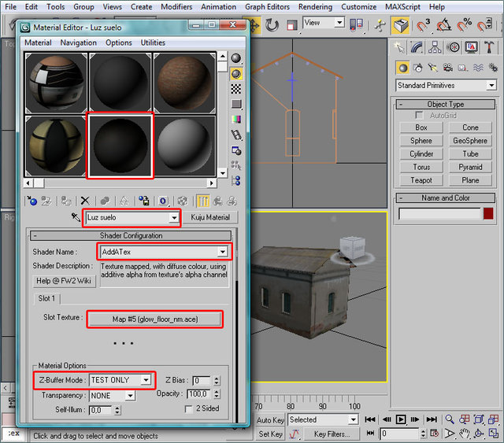This screenshot has height=443, width=504.
Task: Open the Standard Primitives dropdown
Action: pyautogui.click(x=491, y=85)
